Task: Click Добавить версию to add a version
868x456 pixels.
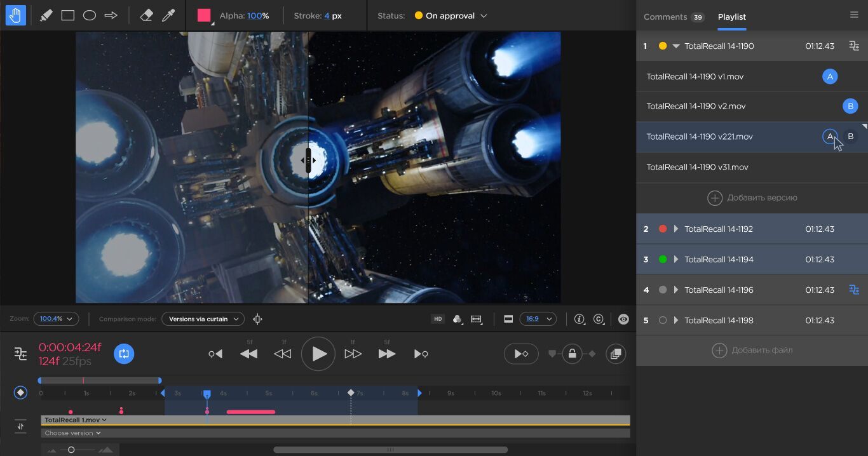Action: [752, 198]
